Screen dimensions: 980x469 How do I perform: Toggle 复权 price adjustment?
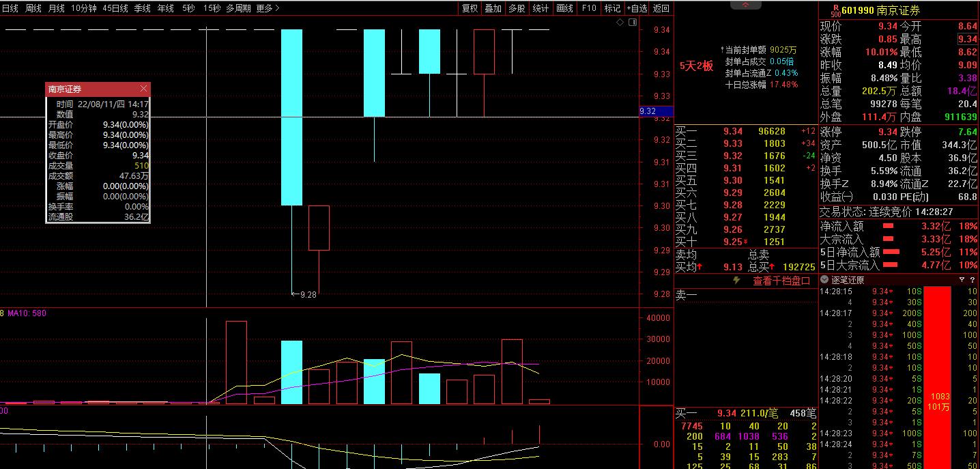(470, 8)
